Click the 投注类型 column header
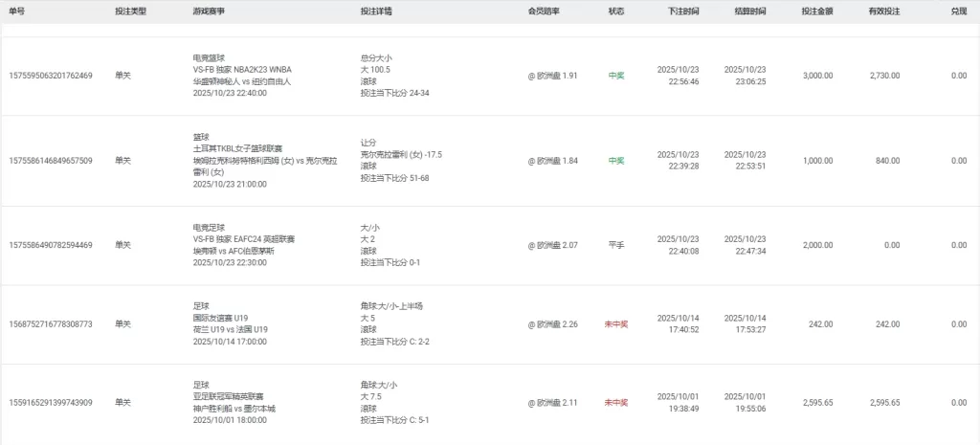The image size is (980, 445). click(x=129, y=11)
